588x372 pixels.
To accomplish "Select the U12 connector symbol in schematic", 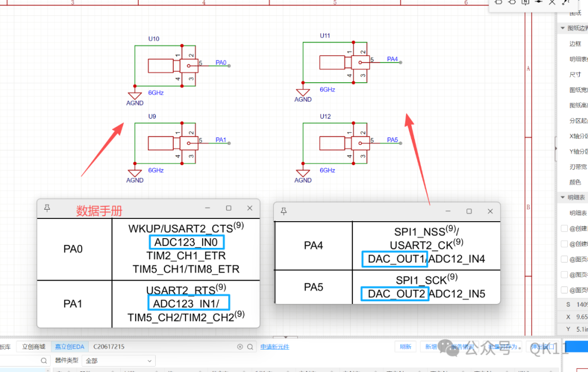I will coord(344,143).
